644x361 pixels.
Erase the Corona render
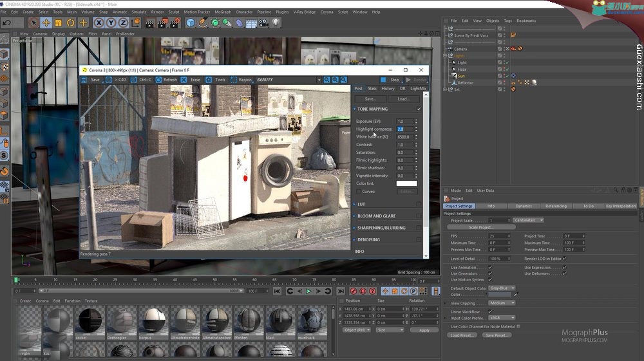pos(191,80)
